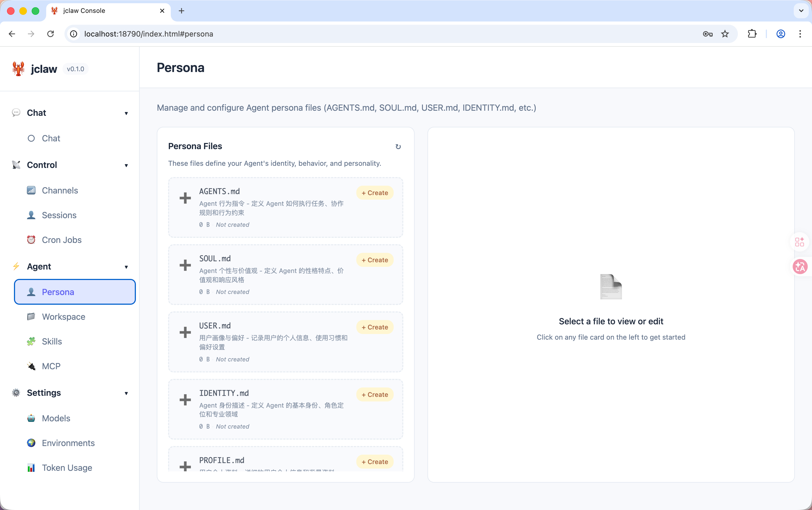Viewport: 812px width, 510px height.
Task: Open the password manager key icon
Action: (708, 34)
